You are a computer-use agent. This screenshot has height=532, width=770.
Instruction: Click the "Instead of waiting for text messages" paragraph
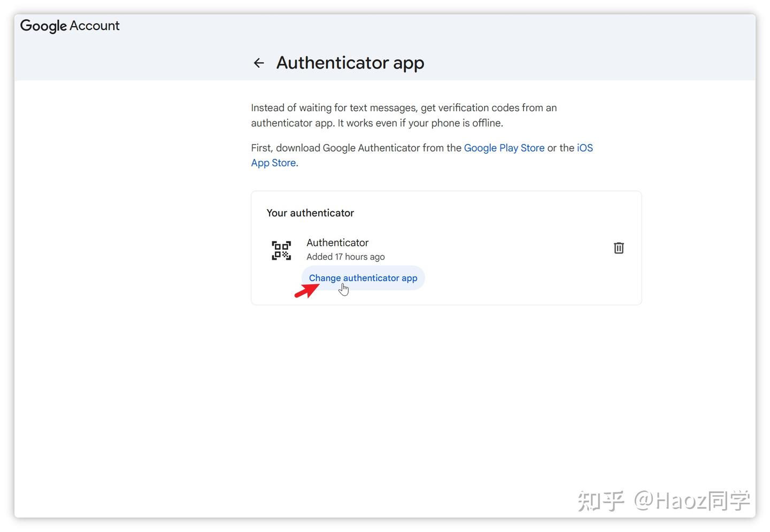404,108
